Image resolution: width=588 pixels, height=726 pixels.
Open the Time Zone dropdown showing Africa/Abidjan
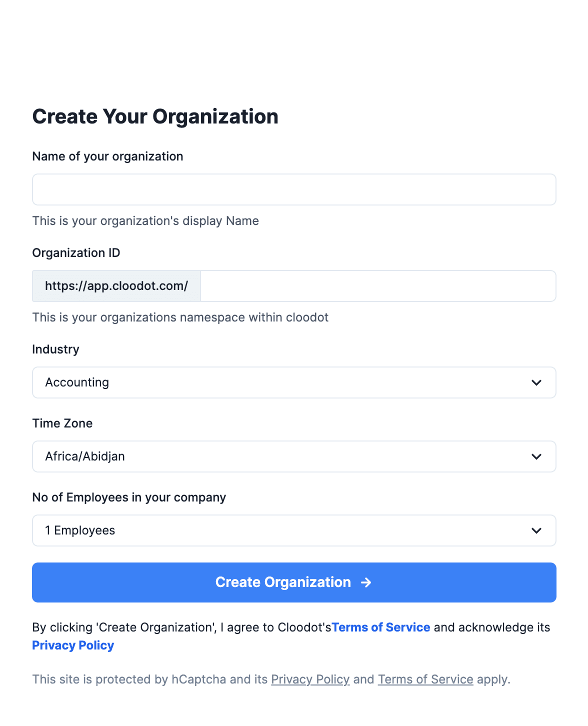coord(294,456)
